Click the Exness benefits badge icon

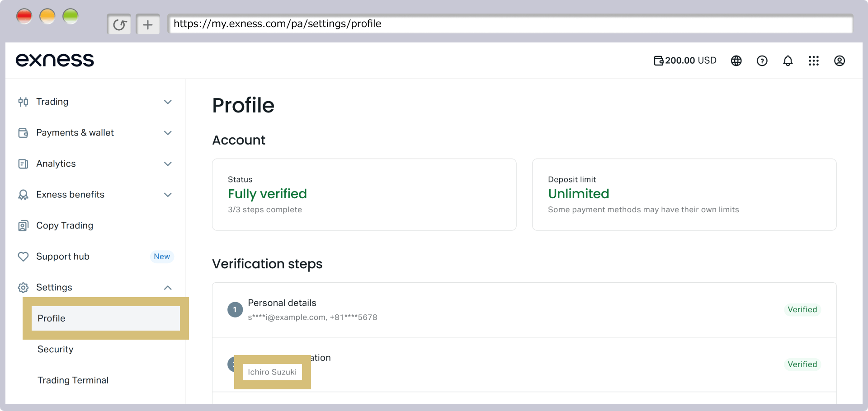23,195
